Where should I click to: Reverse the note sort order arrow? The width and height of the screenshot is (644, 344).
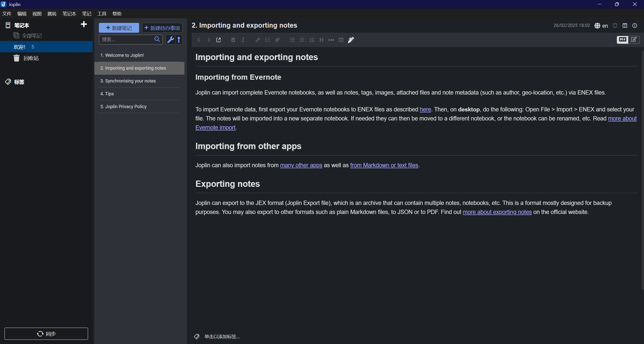point(179,39)
